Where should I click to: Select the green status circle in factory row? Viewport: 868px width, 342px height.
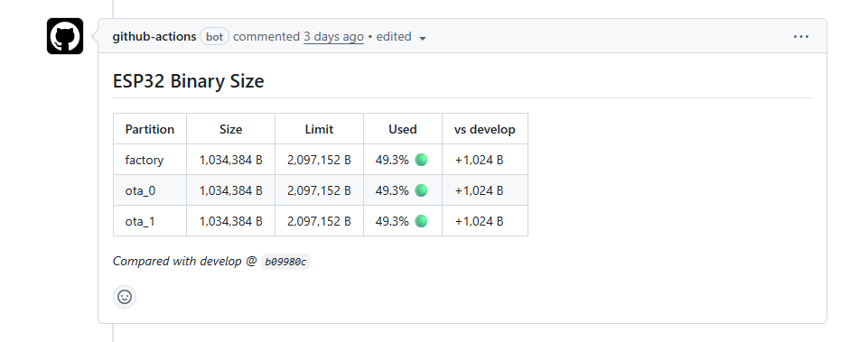[421, 160]
